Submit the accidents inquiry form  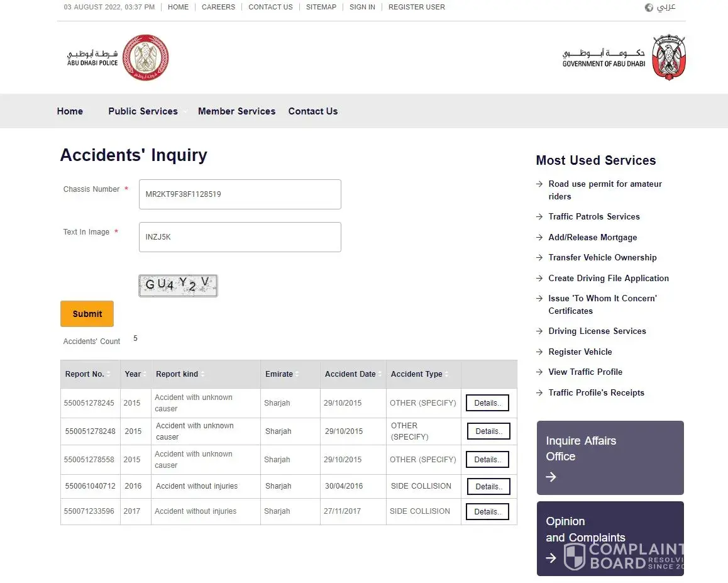pyautogui.click(x=87, y=314)
